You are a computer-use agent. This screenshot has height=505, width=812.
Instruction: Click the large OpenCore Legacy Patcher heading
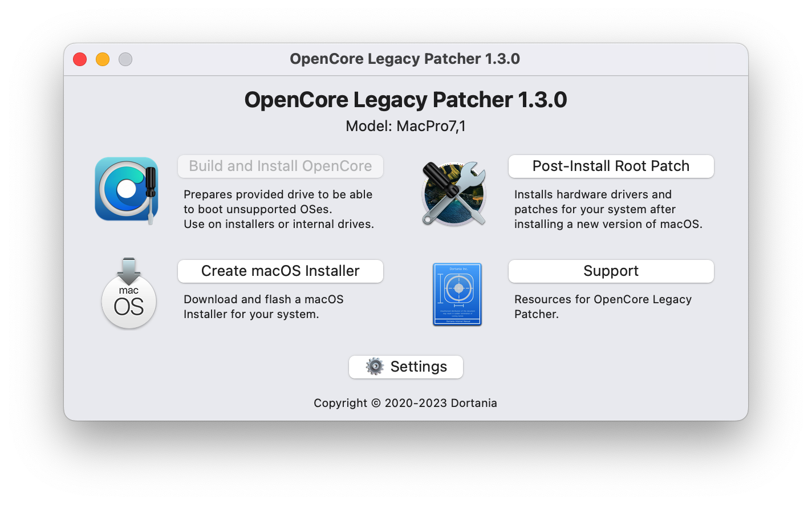[406, 100]
